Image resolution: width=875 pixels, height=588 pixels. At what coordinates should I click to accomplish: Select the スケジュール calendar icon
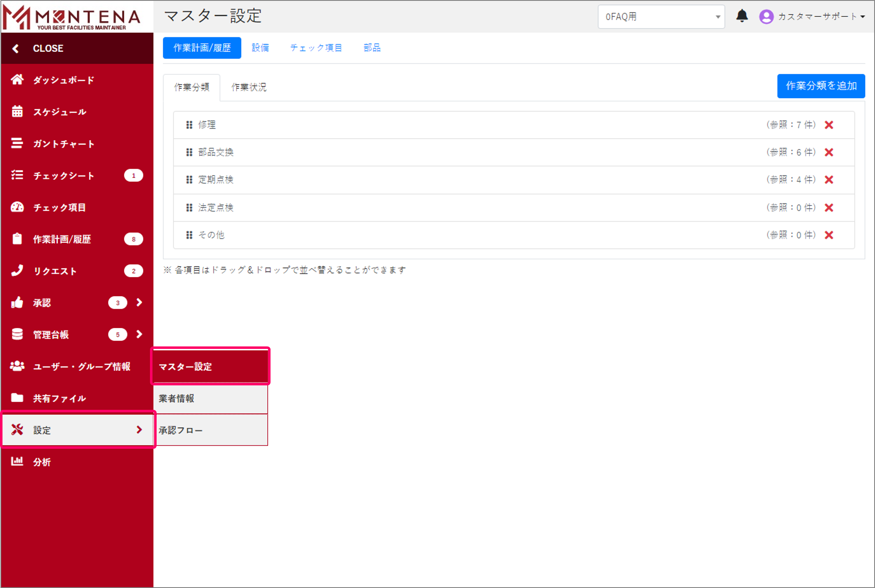point(17,111)
